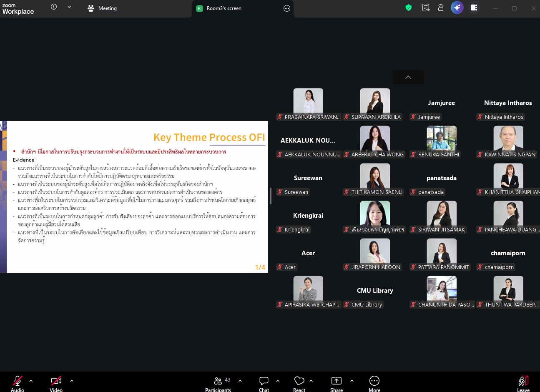Change the view layout icon

pyautogui.click(x=474, y=8)
